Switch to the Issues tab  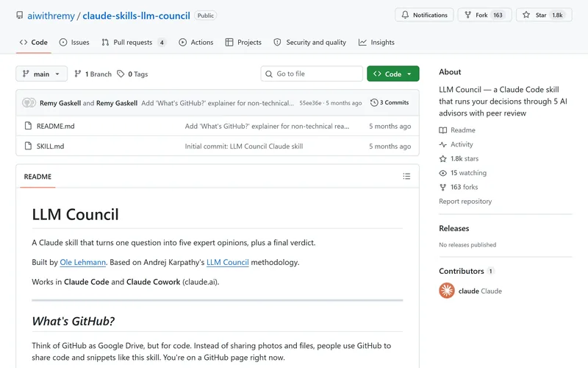pos(74,43)
